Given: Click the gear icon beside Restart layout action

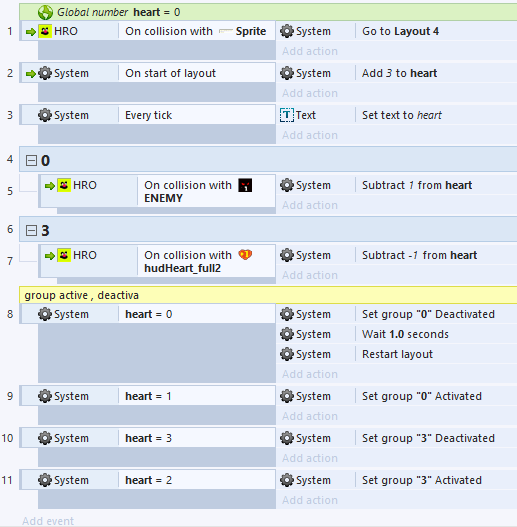Looking at the screenshot, I should click(x=287, y=354).
